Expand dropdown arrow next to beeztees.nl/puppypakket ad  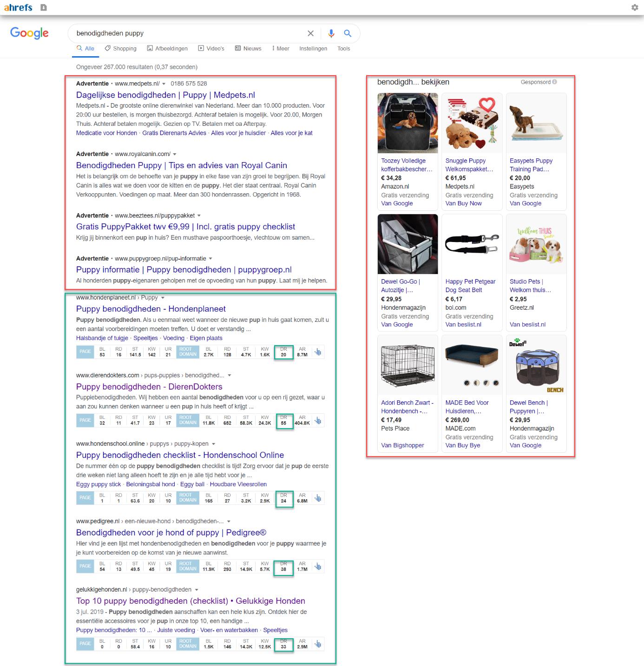(x=199, y=215)
